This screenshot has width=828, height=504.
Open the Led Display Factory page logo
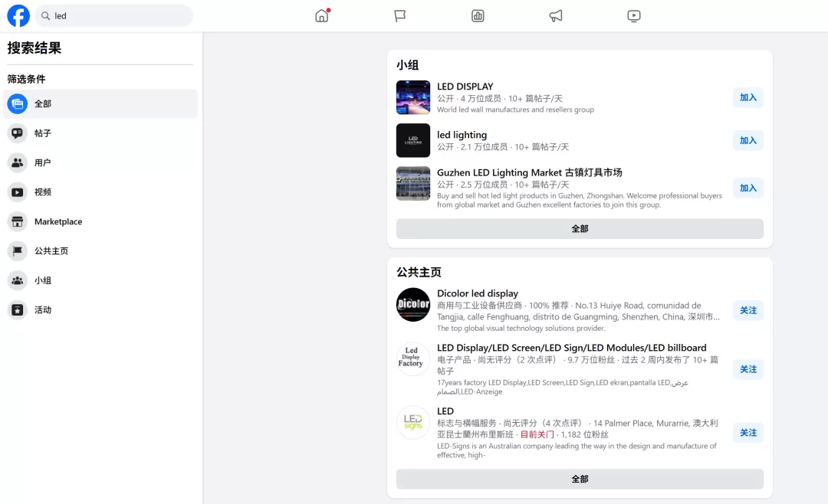(x=413, y=359)
